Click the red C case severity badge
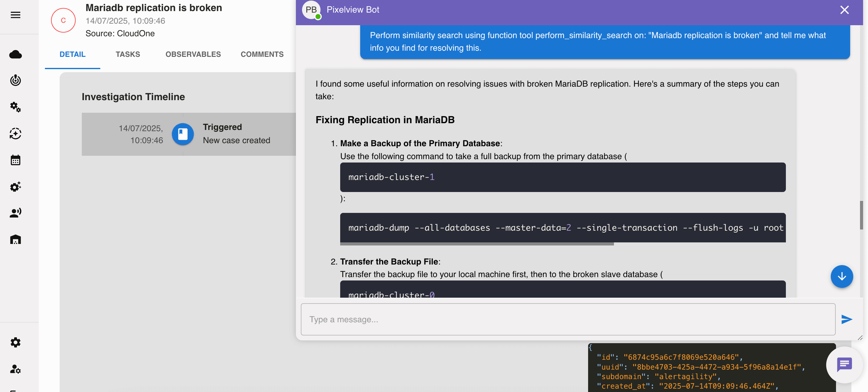 click(63, 20)
